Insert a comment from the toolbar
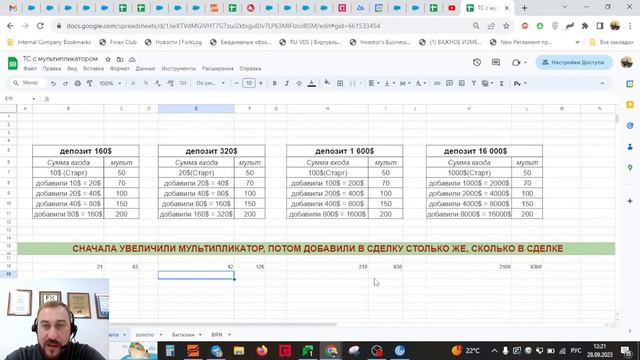Screen dimensions: 640x360 point(449,83)
